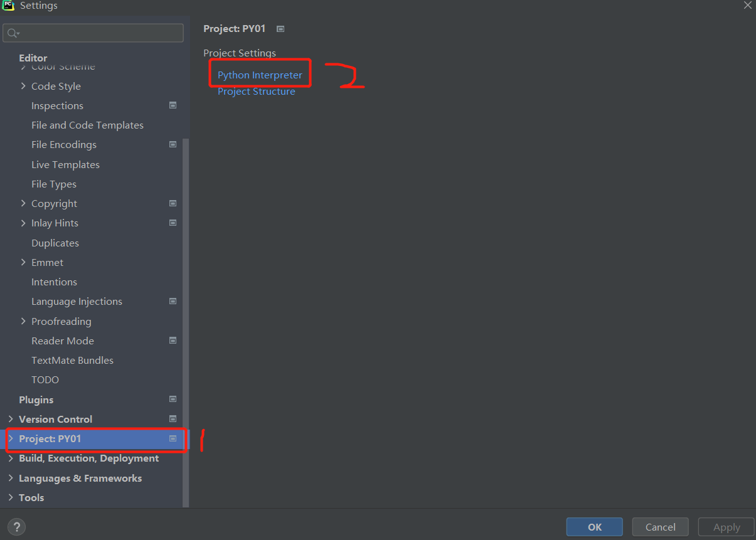756x540 pixels.
Task: Open the Python Interpreter link
Action: pyautogui.click(x=260, y=75)
